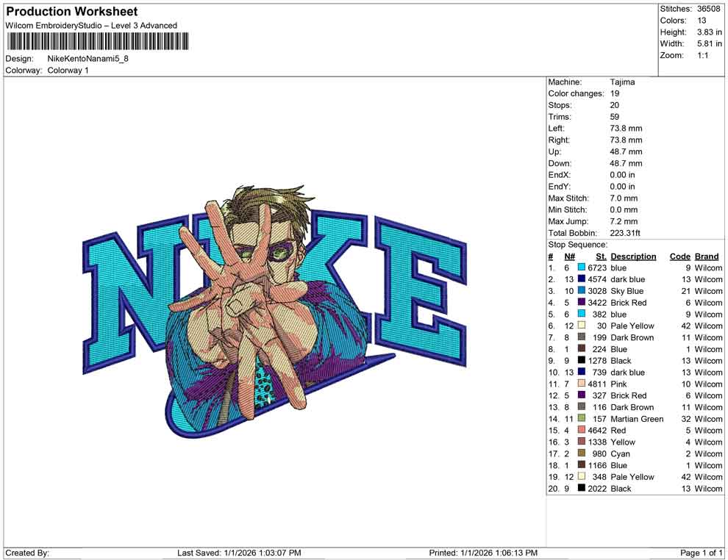Select the Pale Yellow swatch in stop 6
Image resolution: width=728 pixels, height=560 pixels.
pos(581,326)
